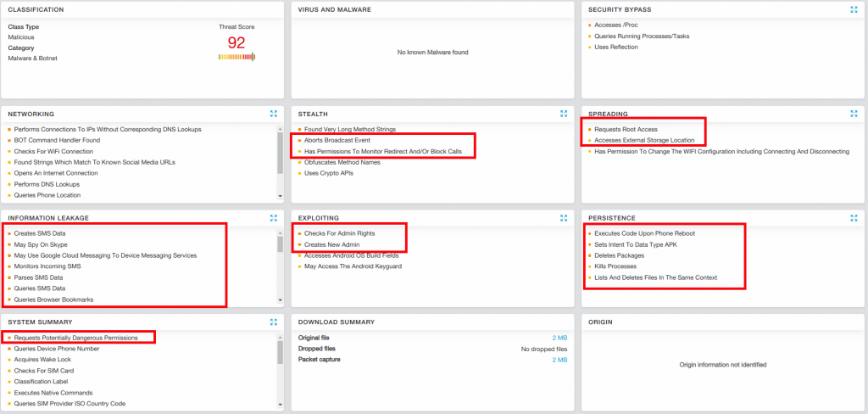
Task: Click the System Summary scrollbar thumb
Action: [281, 349]
